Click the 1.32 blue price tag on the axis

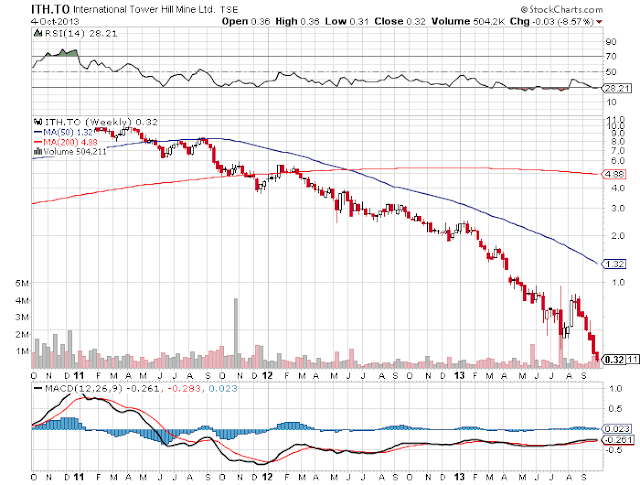click(x=613, y=264)
